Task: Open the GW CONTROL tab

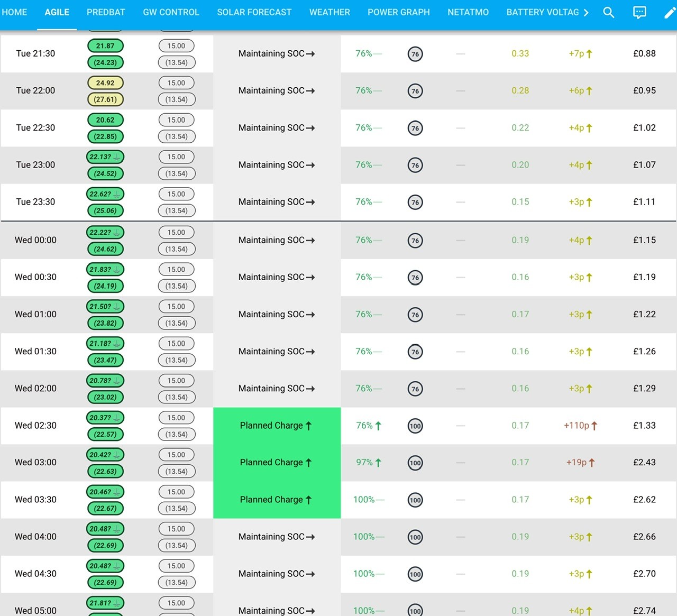Action: point(171,12)
